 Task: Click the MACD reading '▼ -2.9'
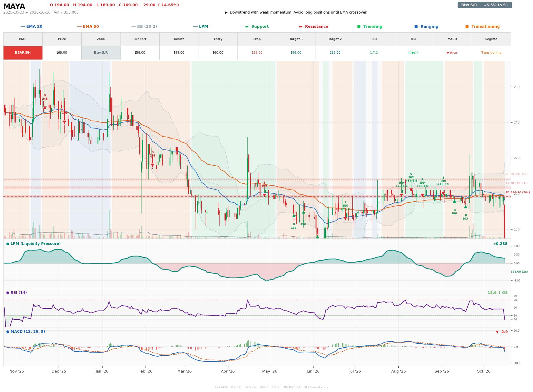502,332
